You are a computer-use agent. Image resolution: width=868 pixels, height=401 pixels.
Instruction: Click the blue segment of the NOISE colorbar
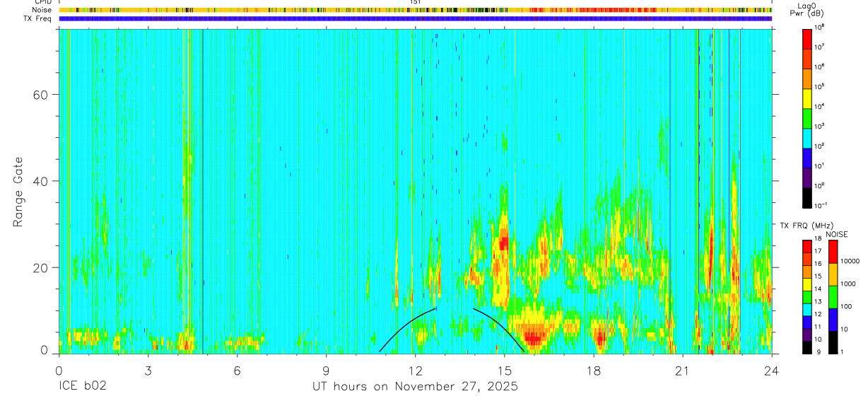click(833, 319)
